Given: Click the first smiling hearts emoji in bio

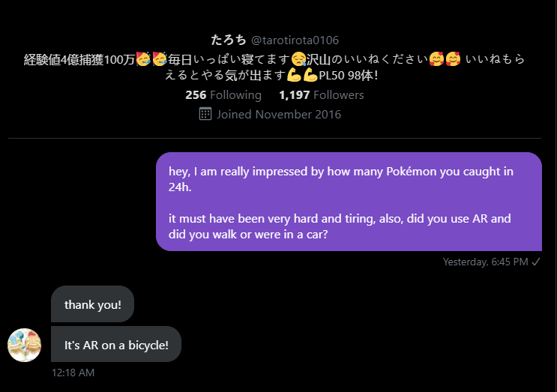Looking at the screenshot, I should point(436,58).
